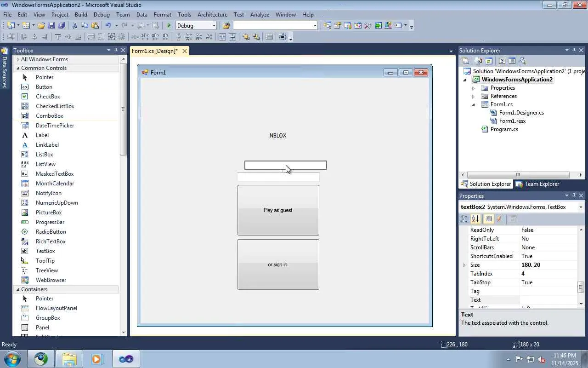This screenshot has width=588, height=368.
Task: Select Program.cs in Solution Explorer
Action: pos(504,129)
